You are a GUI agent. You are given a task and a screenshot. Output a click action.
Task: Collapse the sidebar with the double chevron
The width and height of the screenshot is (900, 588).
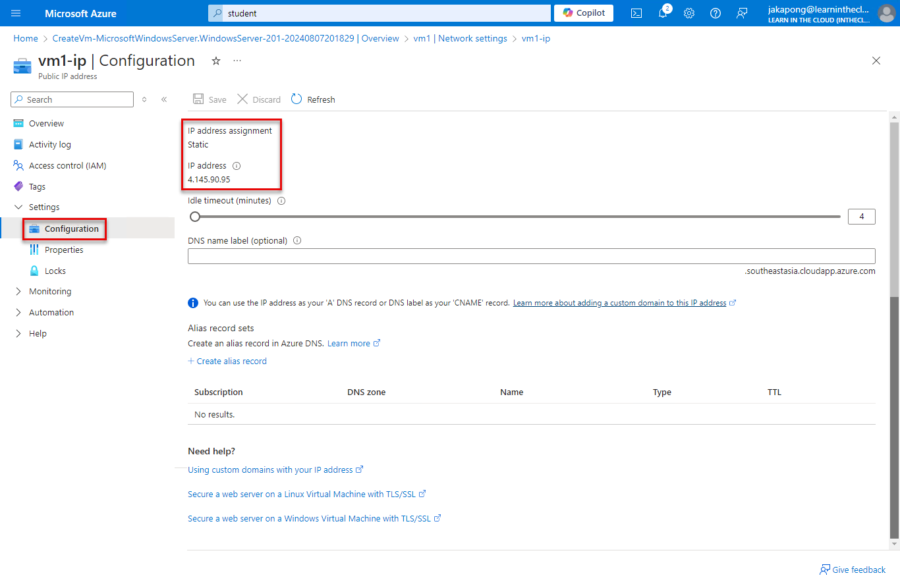coord(164,99)
